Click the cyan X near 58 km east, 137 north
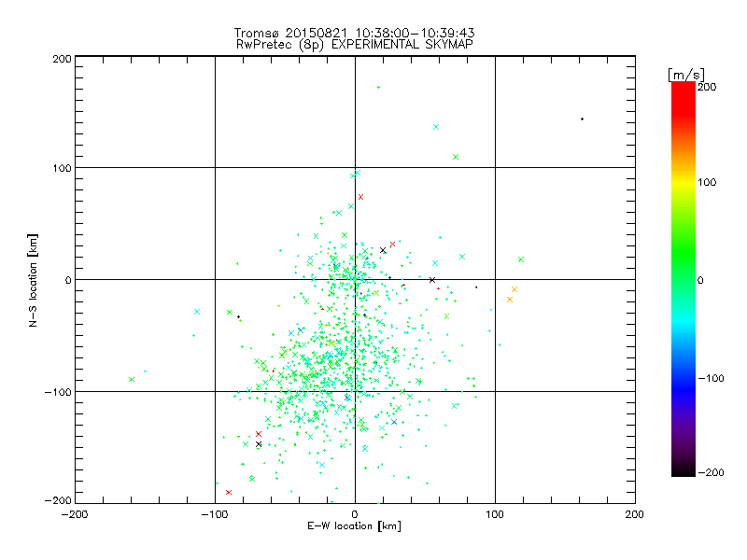 coord(436,127)
